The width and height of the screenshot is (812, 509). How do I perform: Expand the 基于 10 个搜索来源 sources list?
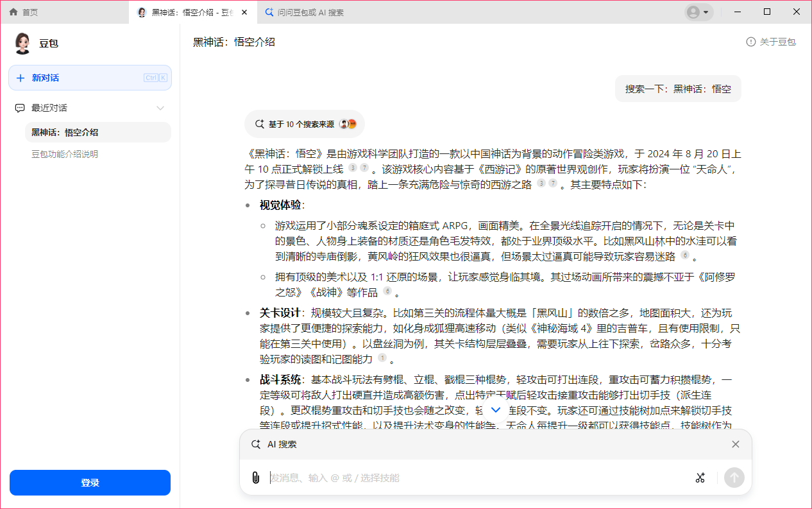coord(304,124)
